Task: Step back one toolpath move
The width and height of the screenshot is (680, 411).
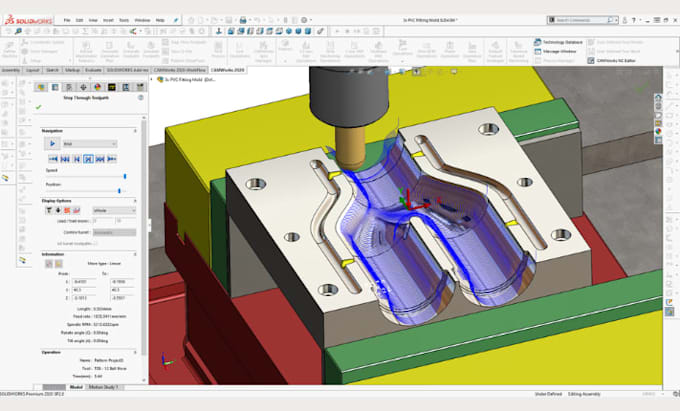Action: pos(77,159)
